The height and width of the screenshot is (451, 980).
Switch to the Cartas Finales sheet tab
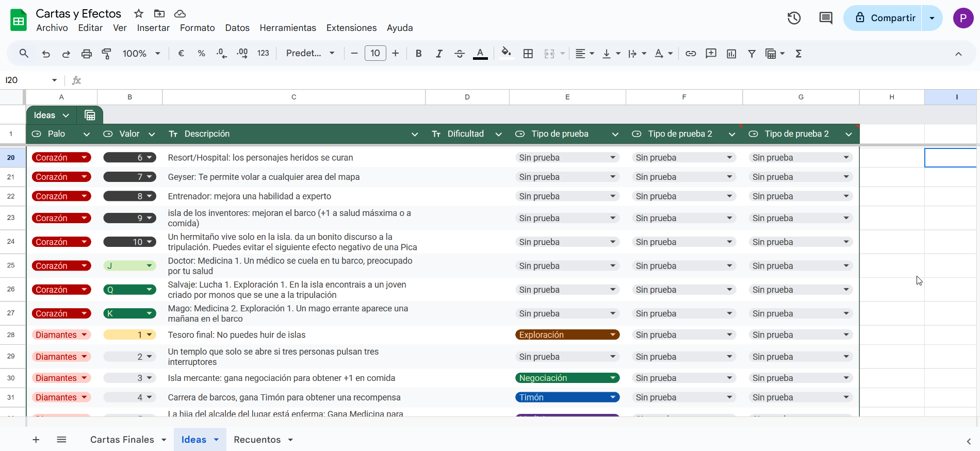coord(122,440)
